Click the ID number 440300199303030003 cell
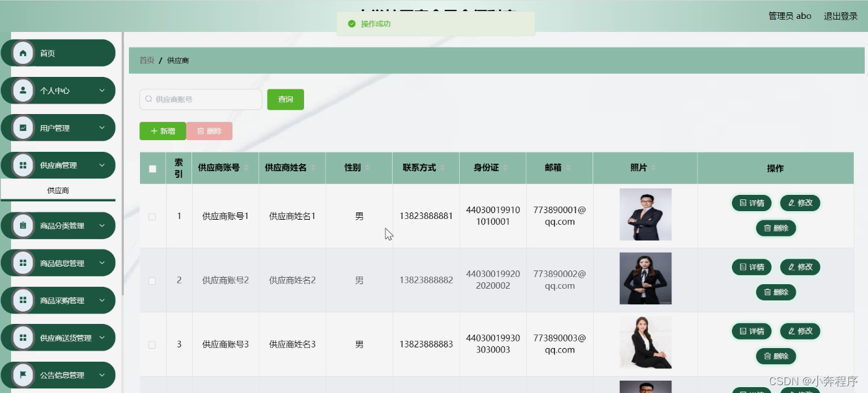Image resolution: width=868 pixels, height=393 pixels. click(493, 344)
